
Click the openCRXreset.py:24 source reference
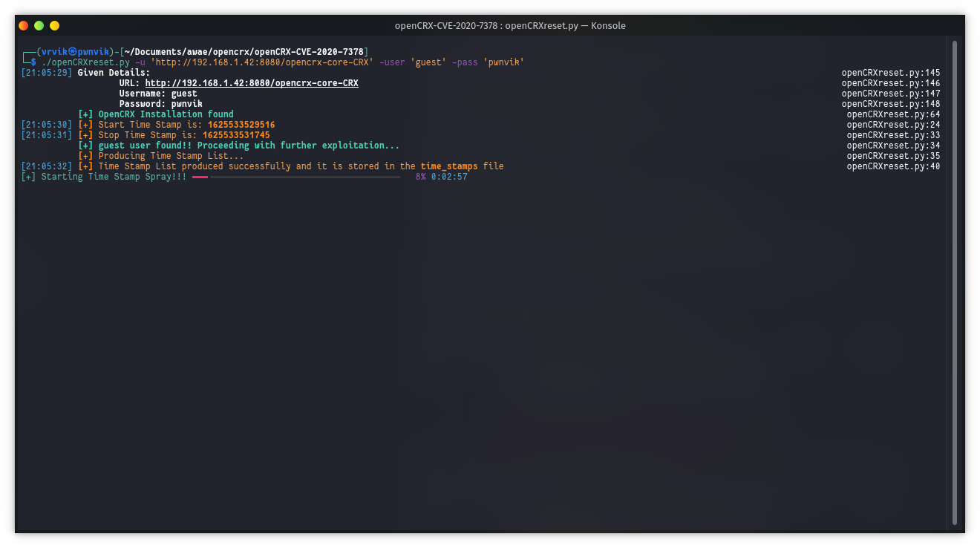pos(894,125)
